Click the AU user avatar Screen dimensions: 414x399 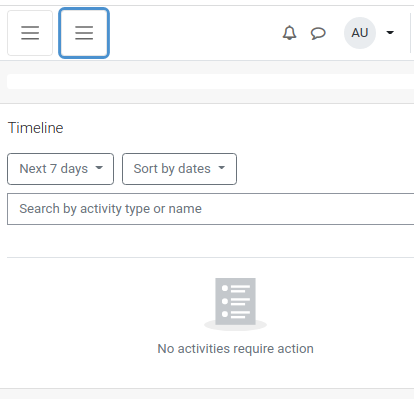(x=360, y=33)
